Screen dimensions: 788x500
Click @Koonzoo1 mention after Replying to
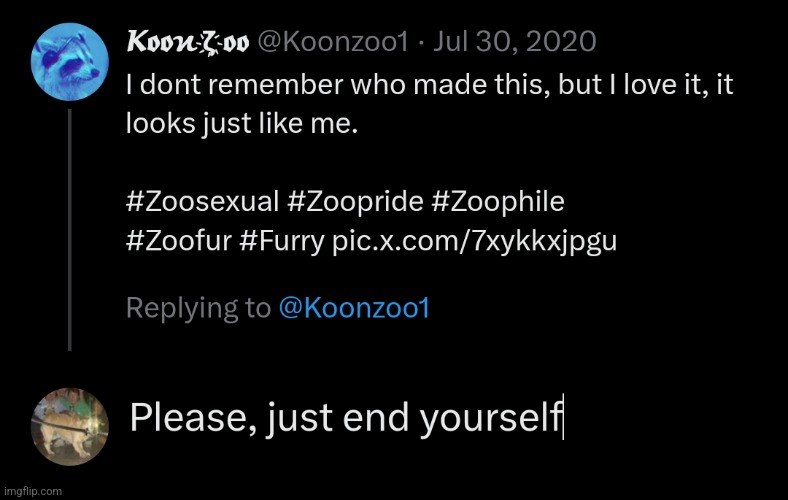tap(353, 308)
